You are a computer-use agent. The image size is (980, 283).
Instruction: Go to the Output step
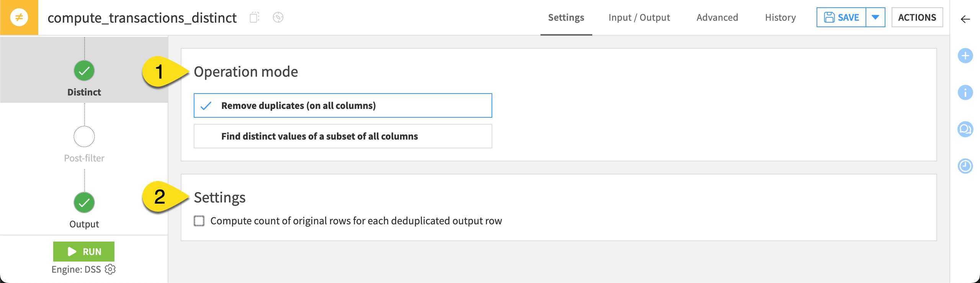click(x=84, y=202)
